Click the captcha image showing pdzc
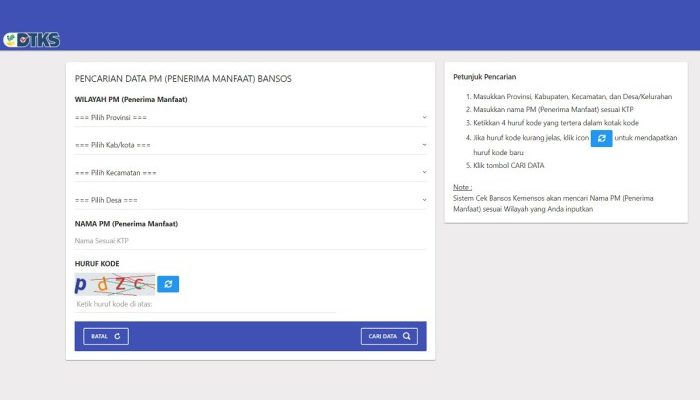Screen dimensions: 700x400 115,284
